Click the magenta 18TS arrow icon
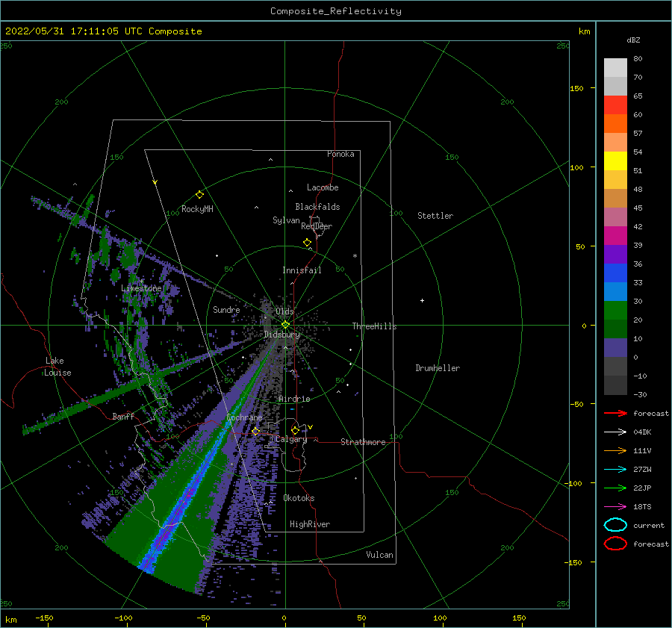 (x=615, y=507)
